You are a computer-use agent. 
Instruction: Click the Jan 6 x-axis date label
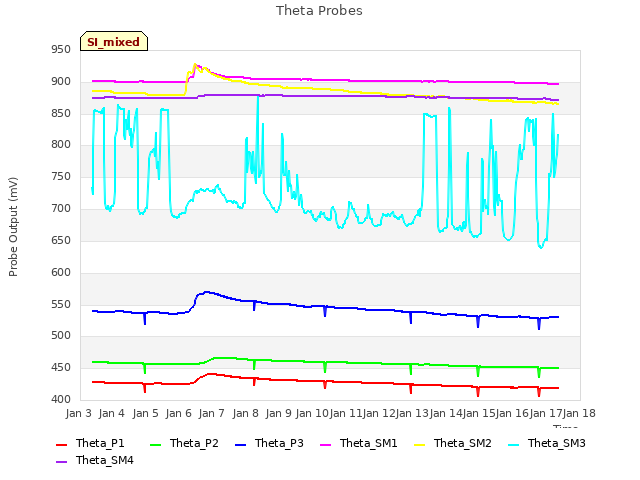point(178,413)
